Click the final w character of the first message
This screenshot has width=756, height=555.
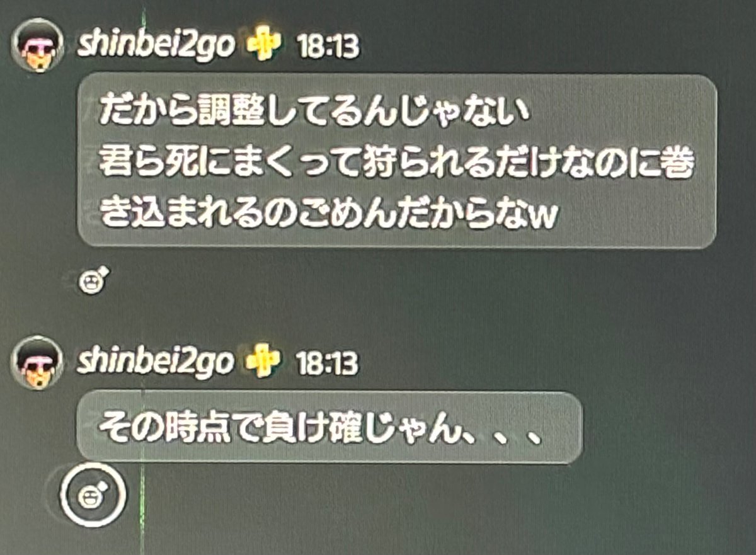[548, 217]
